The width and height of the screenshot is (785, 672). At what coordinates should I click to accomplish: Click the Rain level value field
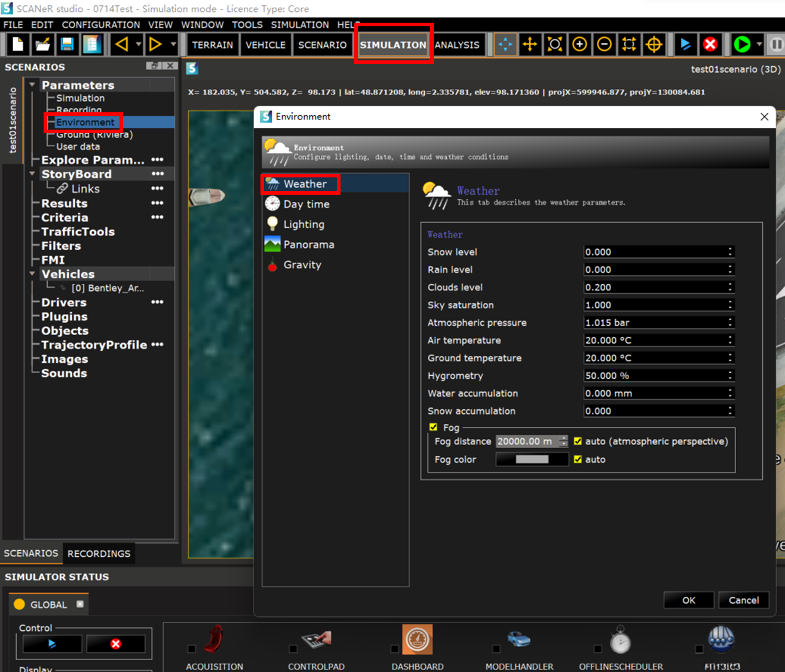(659, 269)
